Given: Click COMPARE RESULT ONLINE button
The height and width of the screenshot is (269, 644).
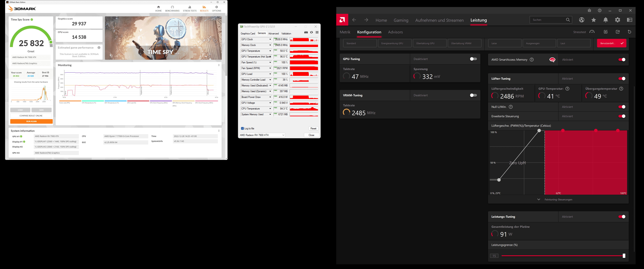Looking at the screenshot, I should tap(31, 116).
